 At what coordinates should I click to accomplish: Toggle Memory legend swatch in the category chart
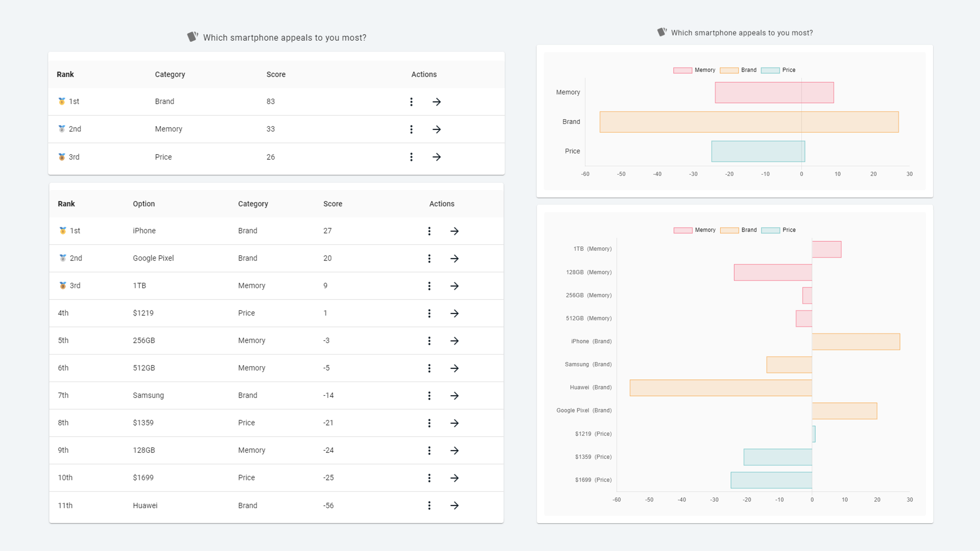tap(682, 70)
